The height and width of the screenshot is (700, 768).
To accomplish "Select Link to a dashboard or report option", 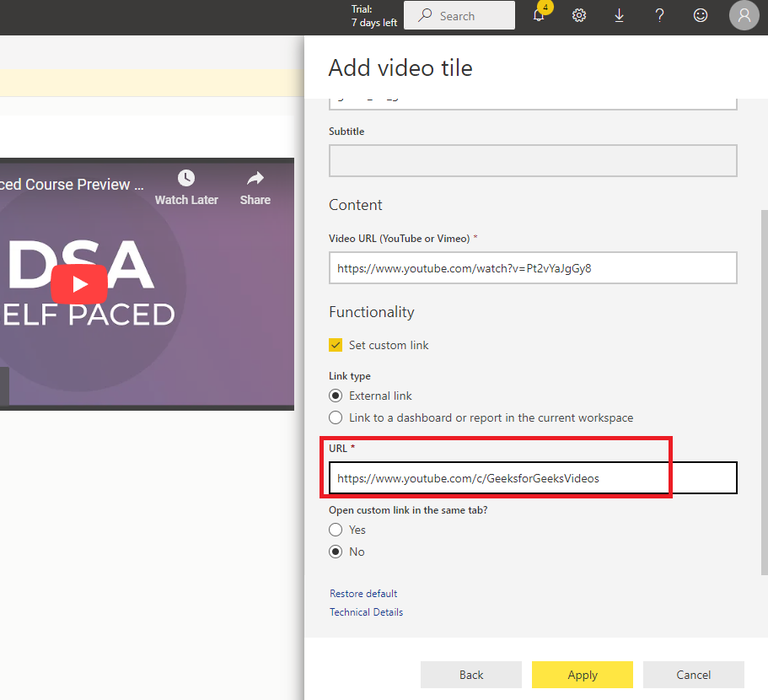I will pyautogui.click(x=336, y=418).
